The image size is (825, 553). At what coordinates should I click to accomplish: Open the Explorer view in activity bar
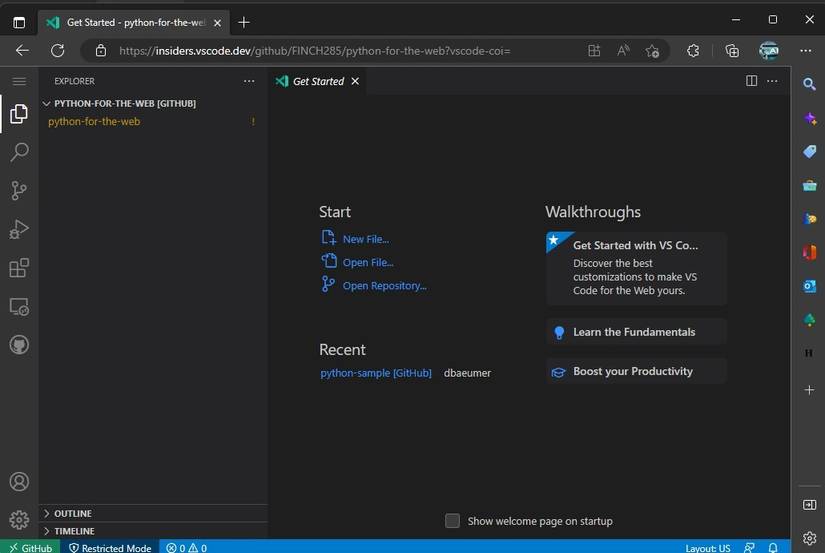[x=19, y=114]
